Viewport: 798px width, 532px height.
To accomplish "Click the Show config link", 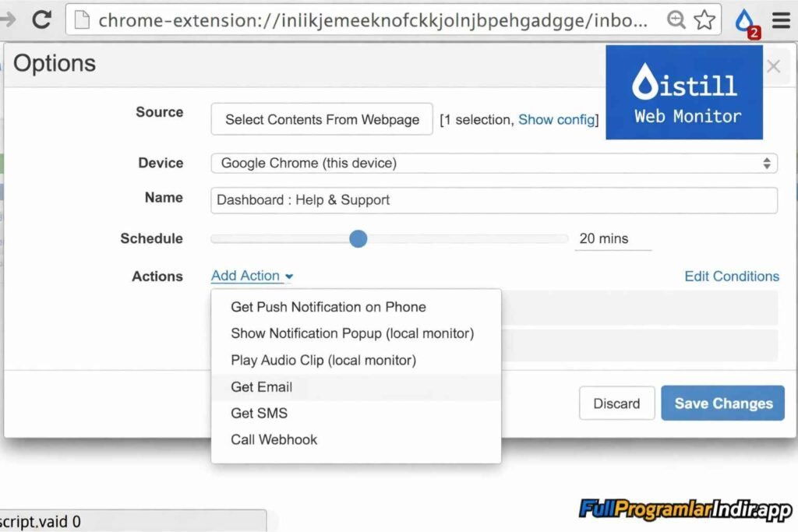I will pyautogui.click(x=556, y=119).
